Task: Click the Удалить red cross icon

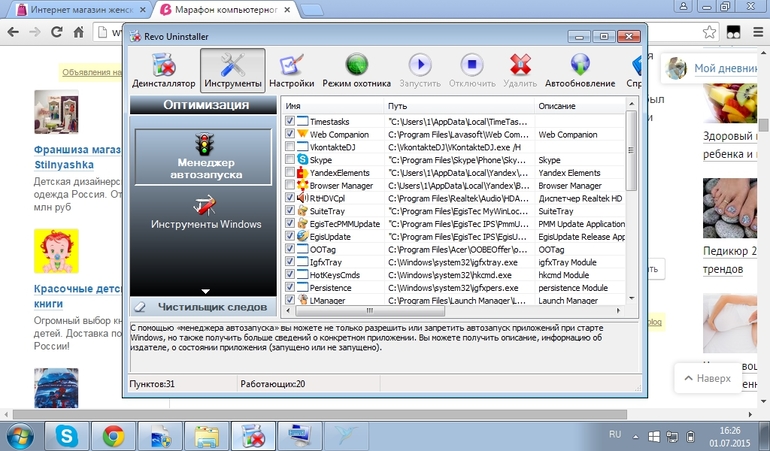Action: click(x=520, y=65)
